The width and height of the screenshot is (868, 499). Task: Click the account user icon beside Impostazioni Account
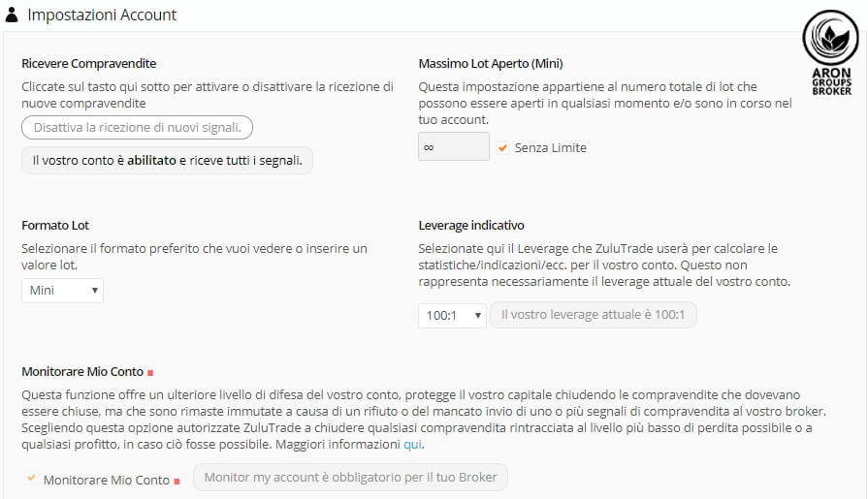(12, 15)
